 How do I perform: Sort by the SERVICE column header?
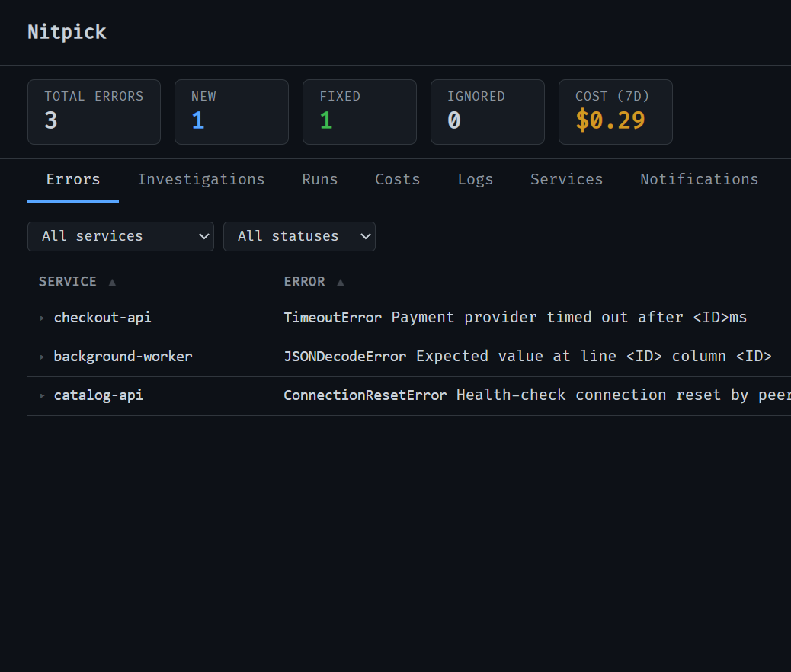click(77, 281)
